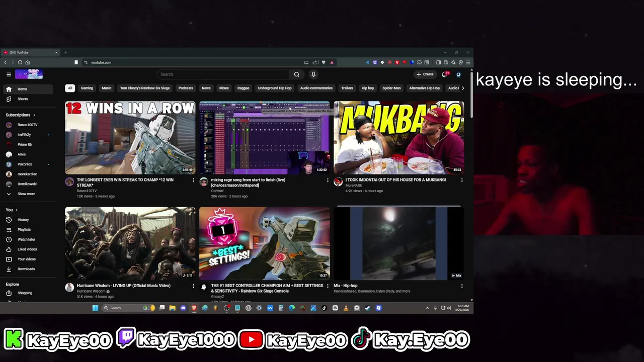The height and width of the screenshot is (362, 644).
Task: Play the MUKBANG video thumbnail
Action: click(398, 138)
